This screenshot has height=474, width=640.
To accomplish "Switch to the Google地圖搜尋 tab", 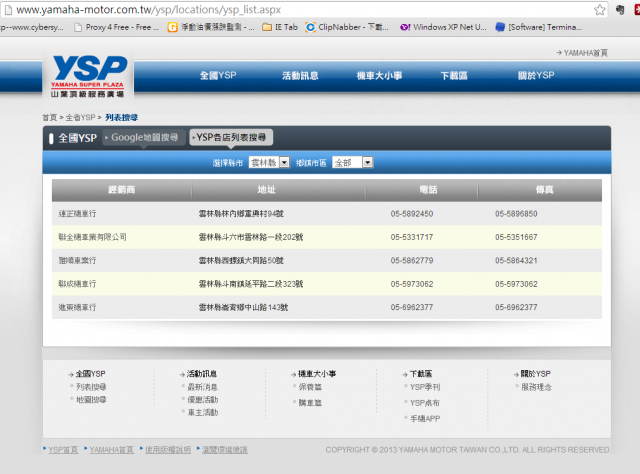I will [144, 138].
